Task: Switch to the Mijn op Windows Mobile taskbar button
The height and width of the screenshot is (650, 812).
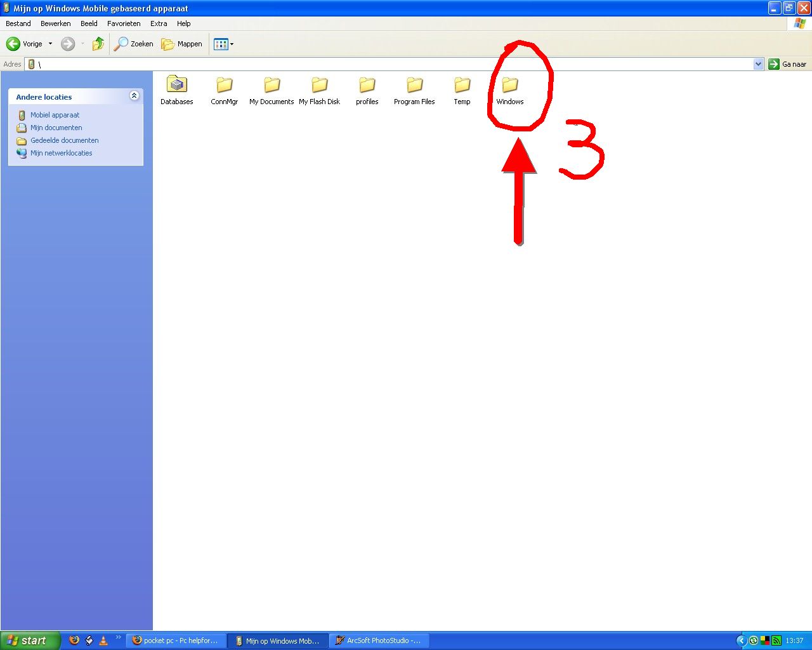Action: (278, 640)
